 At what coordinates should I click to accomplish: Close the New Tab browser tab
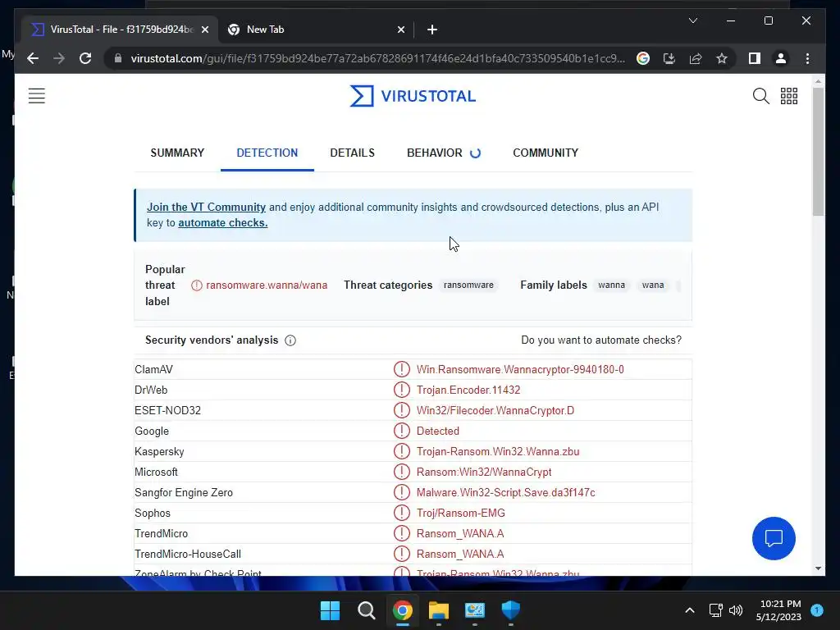pyautogui.click(x=400, y=30)
